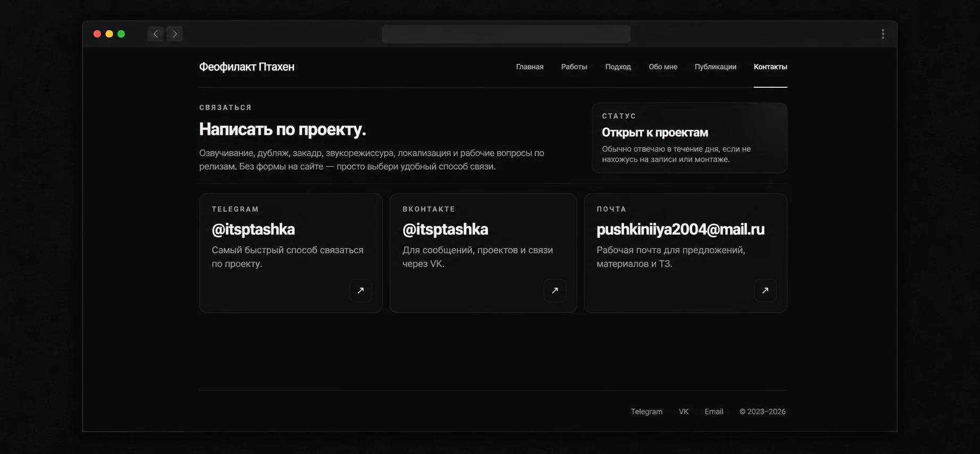Click the Telegram handle @itsptashka
The image size is (980, 454).
click(253, 229)
